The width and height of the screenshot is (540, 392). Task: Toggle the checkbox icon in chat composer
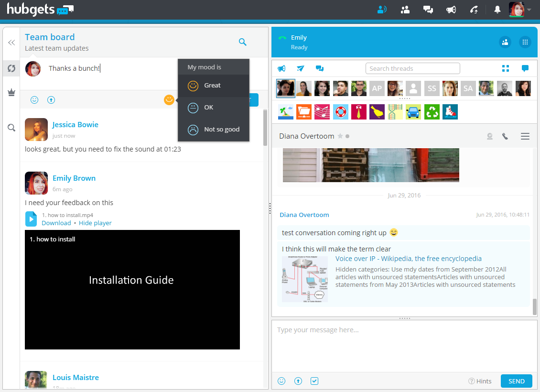click(x=314, y=381)
